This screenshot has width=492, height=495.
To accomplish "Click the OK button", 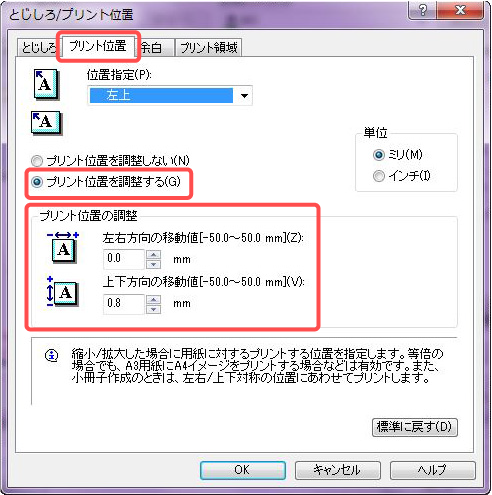I will coord(243,470).
